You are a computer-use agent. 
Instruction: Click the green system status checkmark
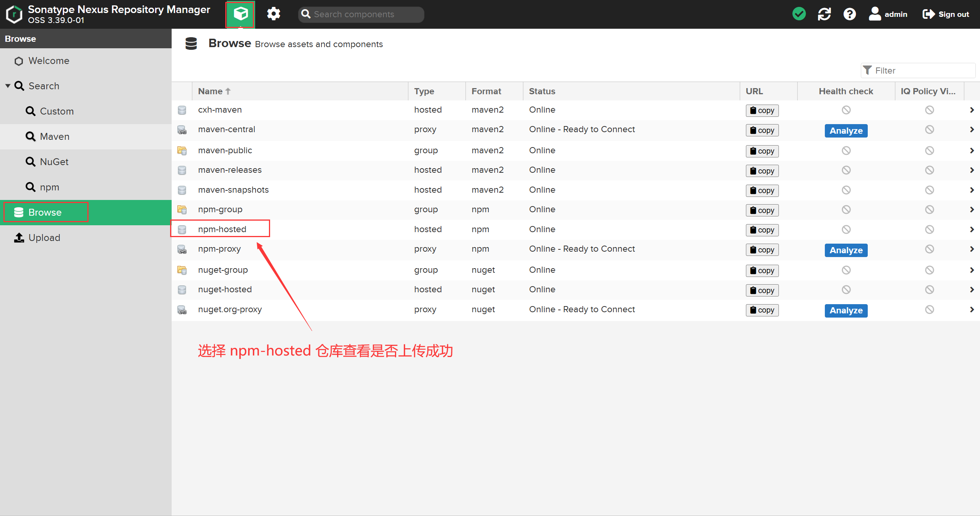pyautogui.click(x=799, y=14)
